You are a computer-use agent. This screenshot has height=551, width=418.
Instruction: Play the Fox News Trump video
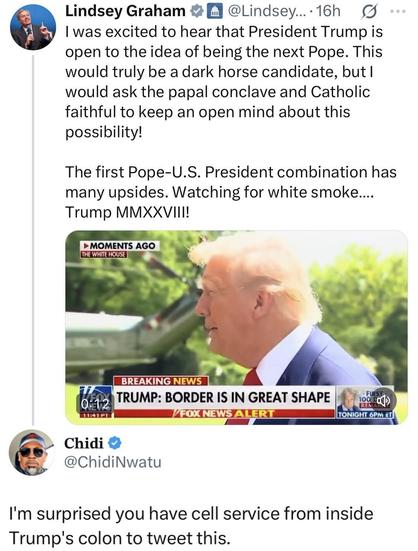tap(237, 327)
